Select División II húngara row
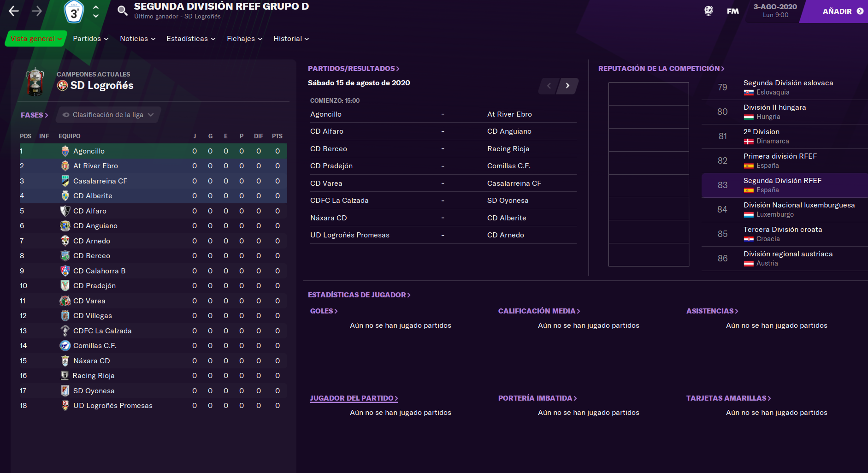This screenshot has width=868, height=473. (784, 112)
